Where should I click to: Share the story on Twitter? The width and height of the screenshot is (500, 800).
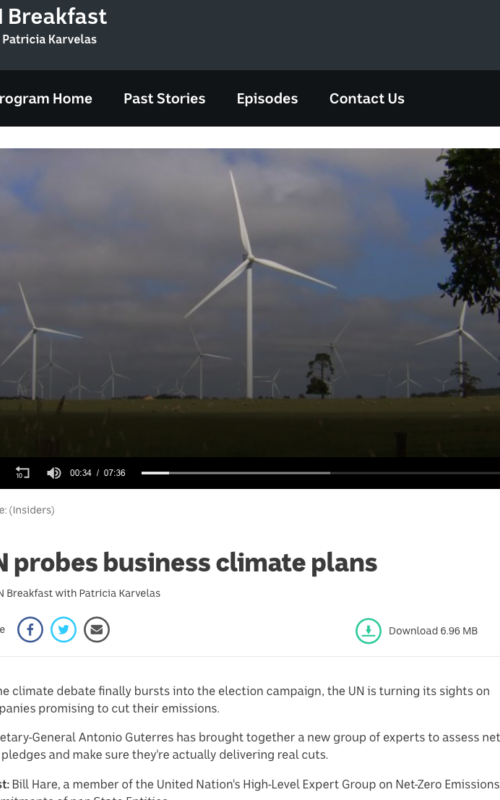coord(63,630)
